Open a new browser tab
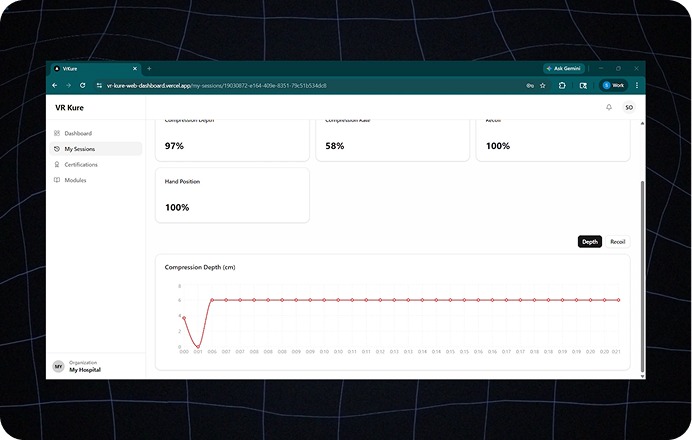 (x=149, y=68)
